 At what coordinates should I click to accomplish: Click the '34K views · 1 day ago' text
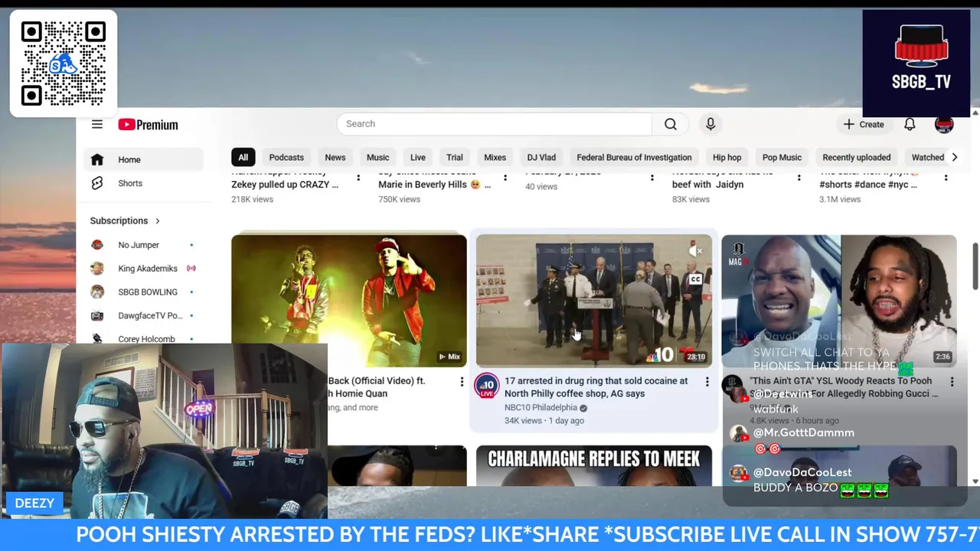[544, 421]
